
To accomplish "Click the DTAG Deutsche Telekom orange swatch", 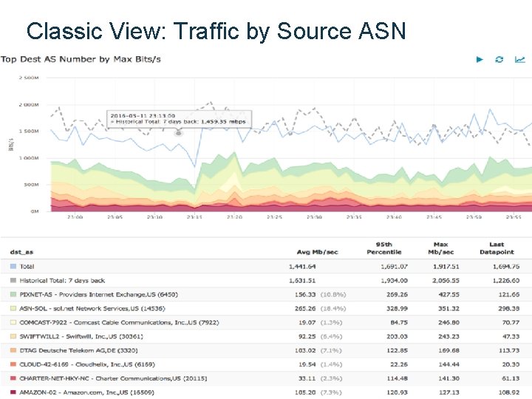I will [13, 350].
